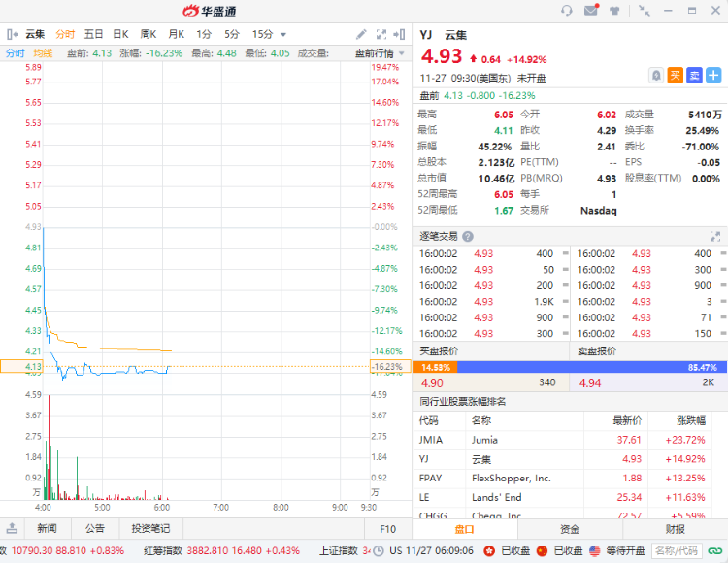The height and width of the screenshot is (563, 728).
Task: Collapse right panel arrow icon
Action: (399, 34)
